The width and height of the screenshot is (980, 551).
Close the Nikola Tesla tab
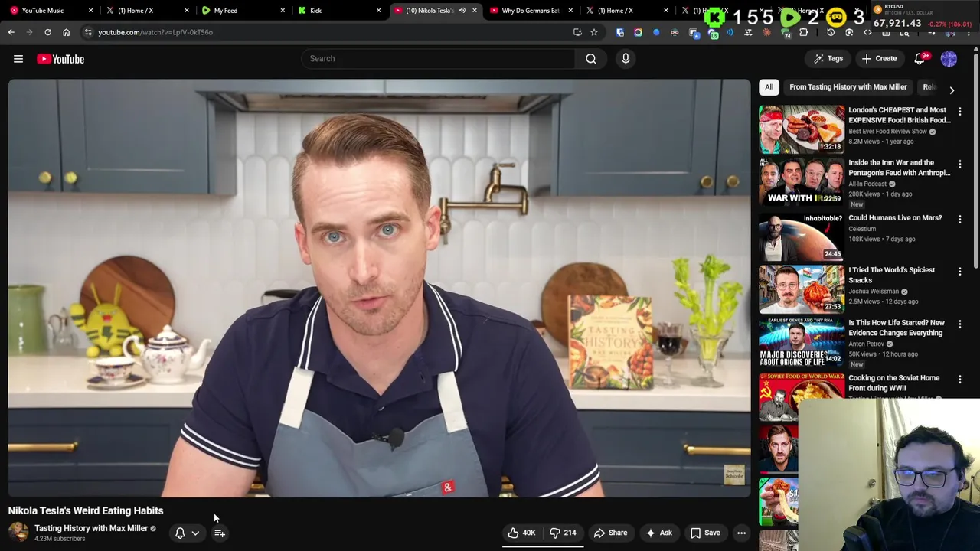tap(474, 11)
